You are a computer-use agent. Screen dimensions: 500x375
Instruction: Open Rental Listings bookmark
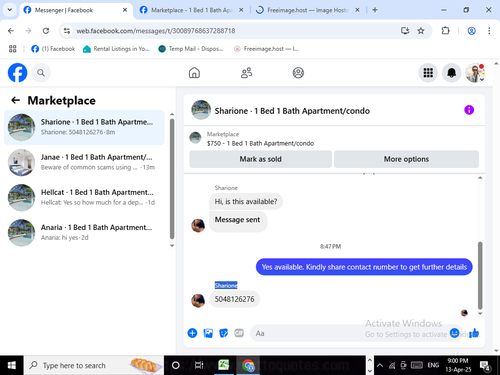[x=116, y=49]
